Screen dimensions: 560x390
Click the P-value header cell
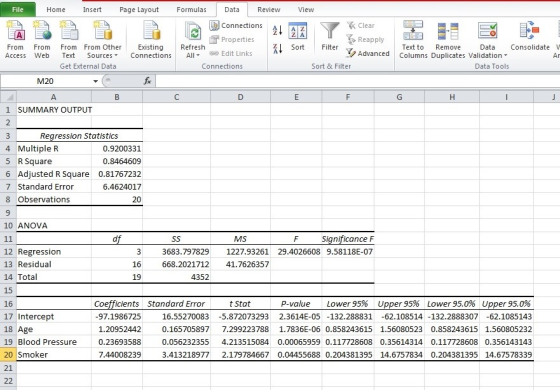[x=296, y=304]
